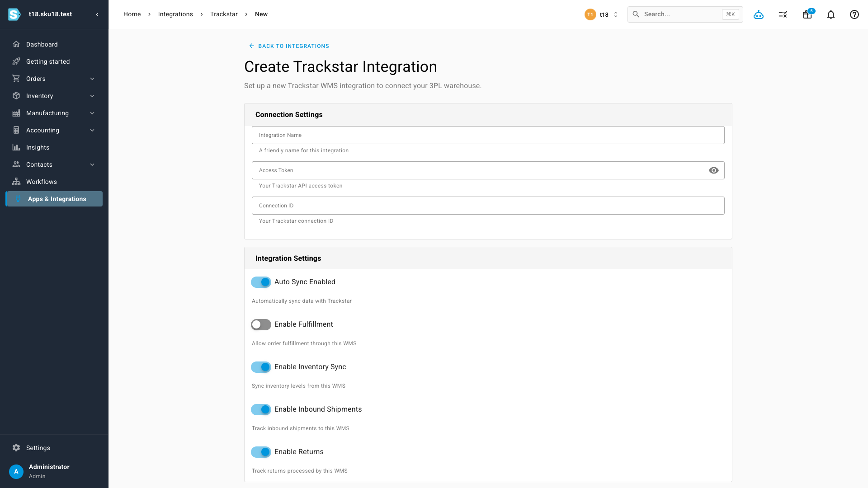
Task: Focus the Connection ID field
Action: click(x=488, y=206)
